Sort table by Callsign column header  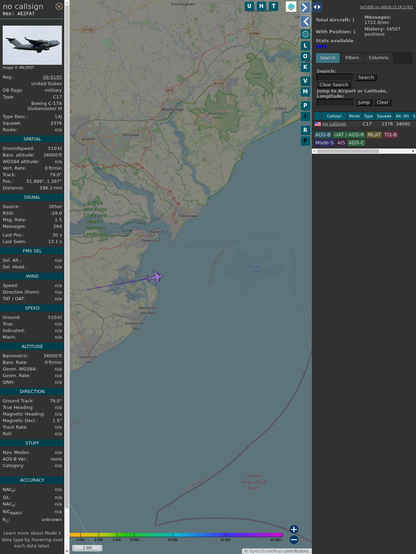click(334, 116)
